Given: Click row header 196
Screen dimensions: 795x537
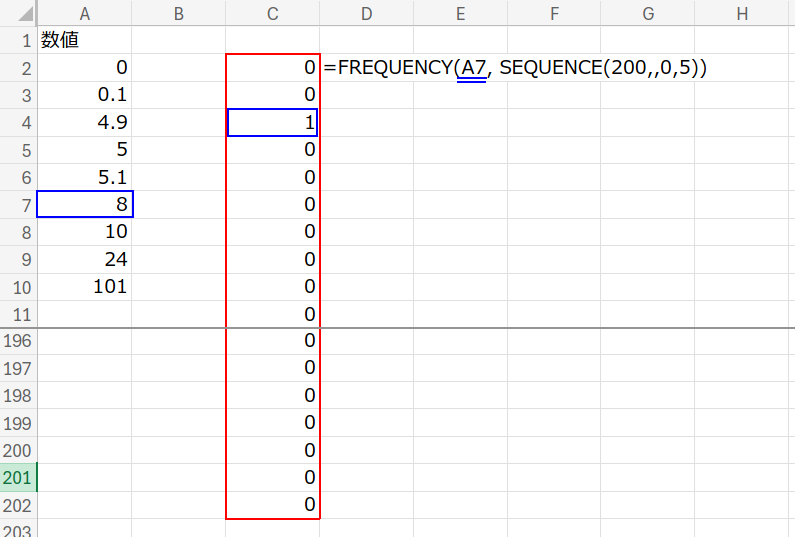Looking at the screenshot, I should [18, 341].
